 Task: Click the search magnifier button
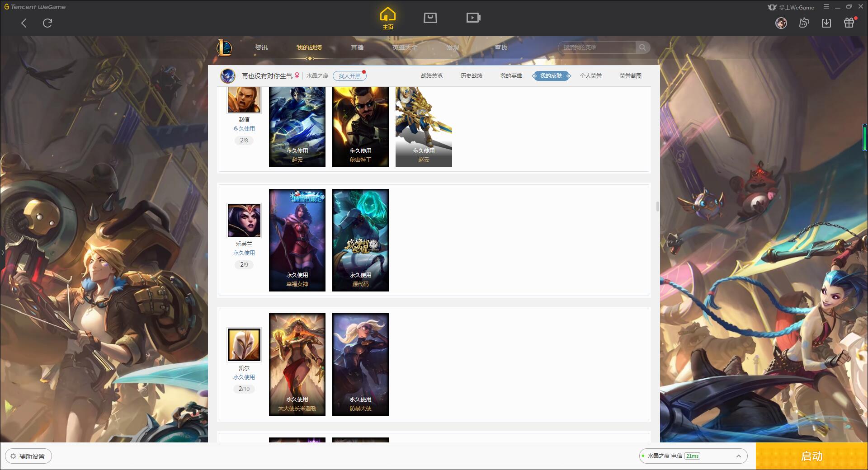(642, 47)
